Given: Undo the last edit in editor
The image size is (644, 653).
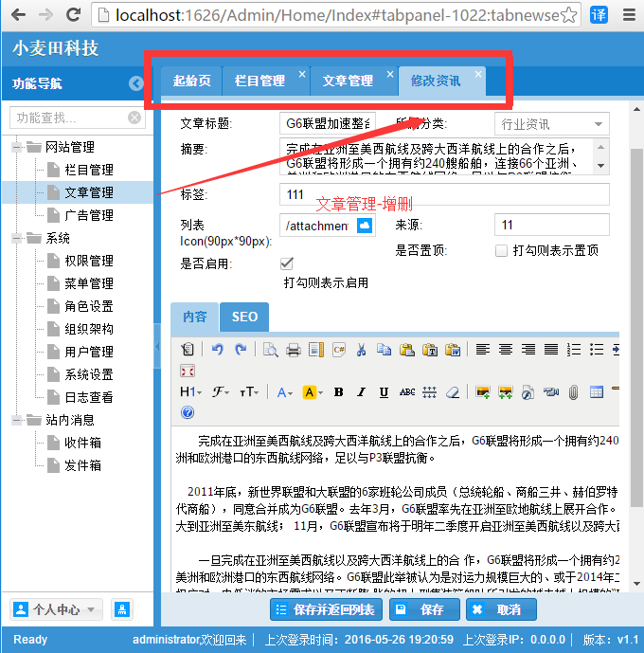Looking at the screenshot, I should 218,349.
